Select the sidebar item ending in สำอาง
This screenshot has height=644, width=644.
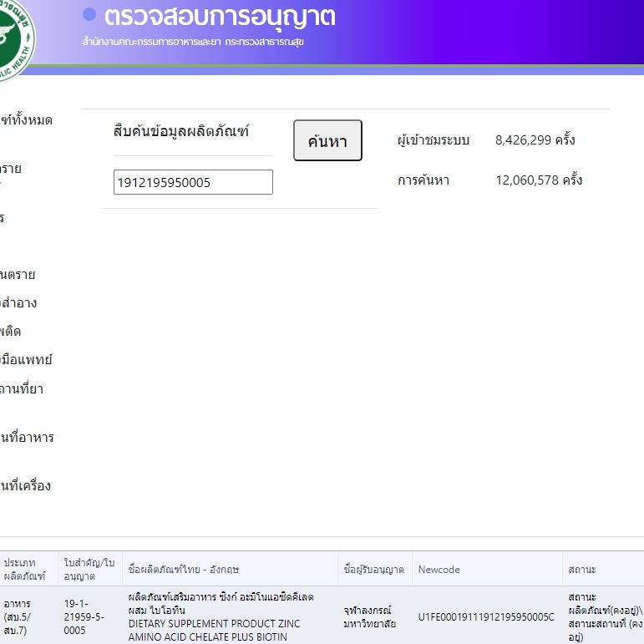tap(19, 303)
